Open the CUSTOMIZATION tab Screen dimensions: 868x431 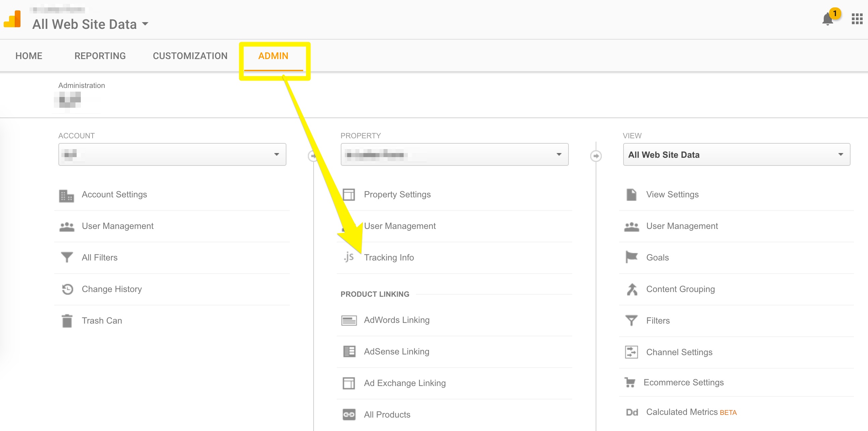click(190, 56)
